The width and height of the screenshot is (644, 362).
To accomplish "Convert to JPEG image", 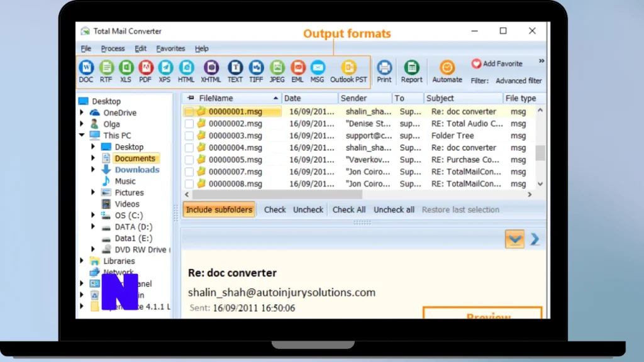I will tap(277, 72).
